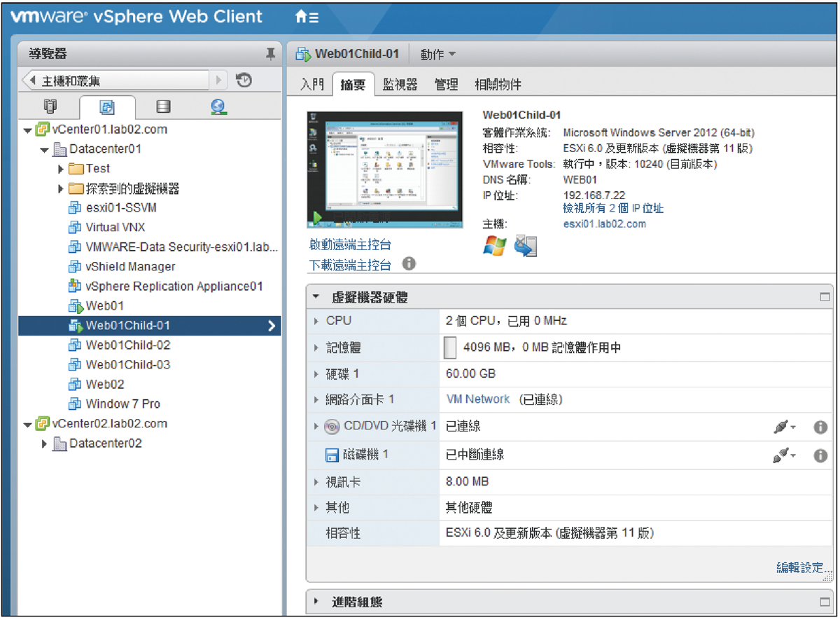This screenshot has height=620, width=840.
Task: Switch to Networking inventory icon
Action: pyautogui.click(x=218, y=106)
